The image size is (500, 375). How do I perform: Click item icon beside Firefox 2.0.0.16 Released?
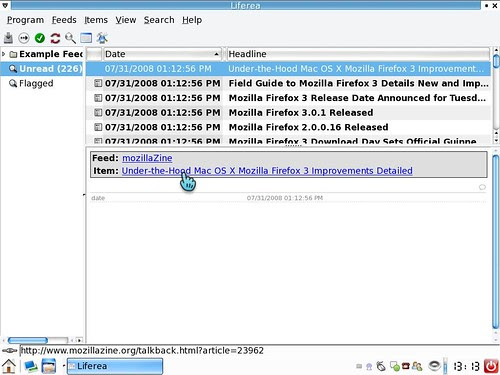click(x=98, y=127)
